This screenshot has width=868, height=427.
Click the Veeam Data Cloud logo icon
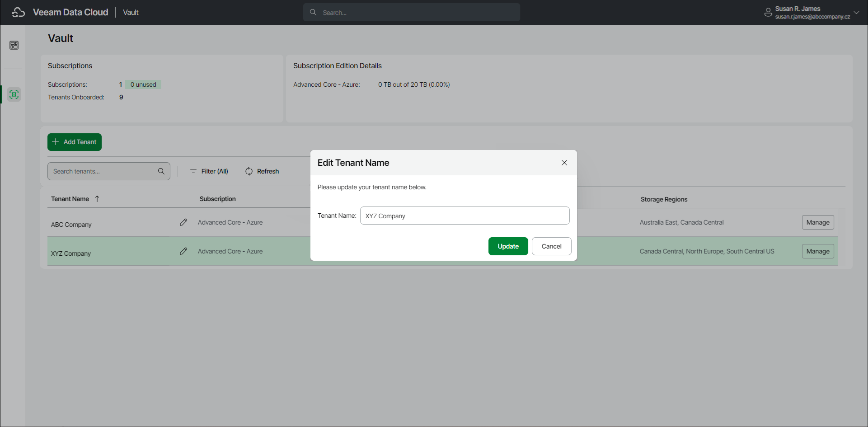(x=19, y=12)
